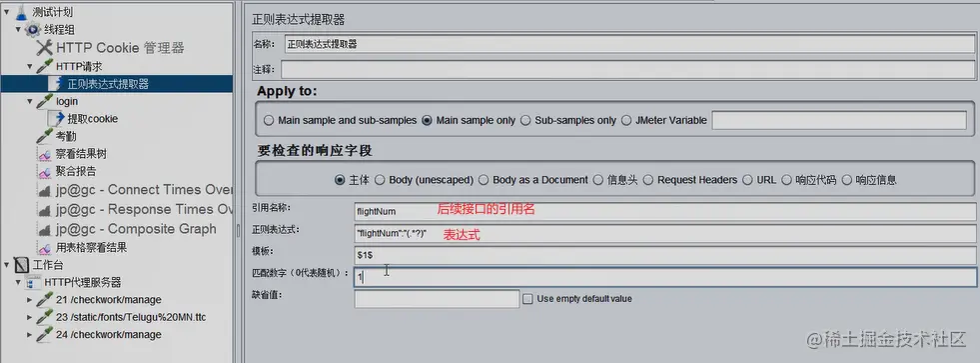Click the 引用名称 flightNum field

tap(665, 212)
